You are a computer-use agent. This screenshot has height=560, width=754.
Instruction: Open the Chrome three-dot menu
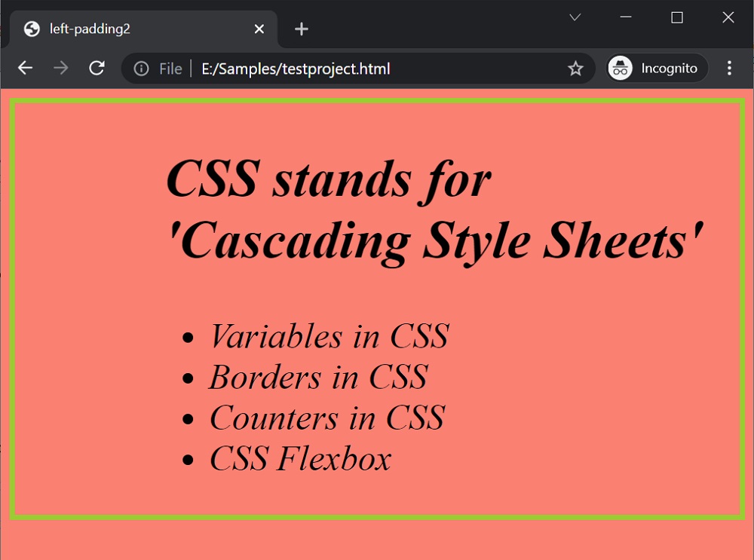tap(729, 68)
